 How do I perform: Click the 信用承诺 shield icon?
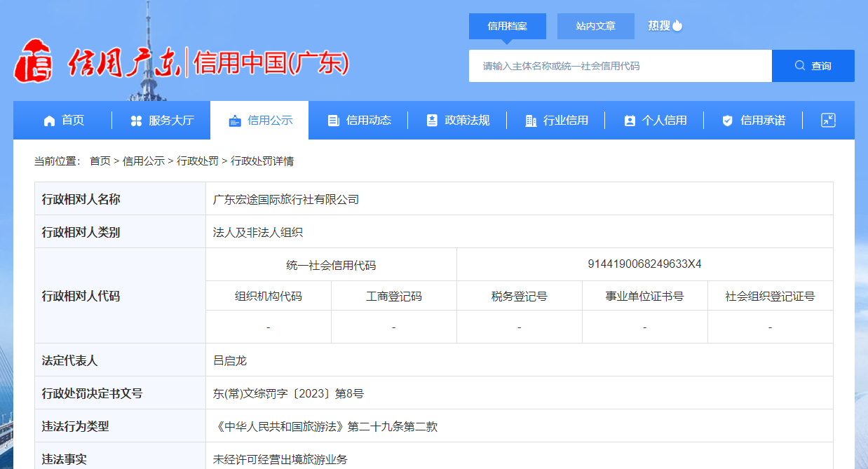click(728, 121)
